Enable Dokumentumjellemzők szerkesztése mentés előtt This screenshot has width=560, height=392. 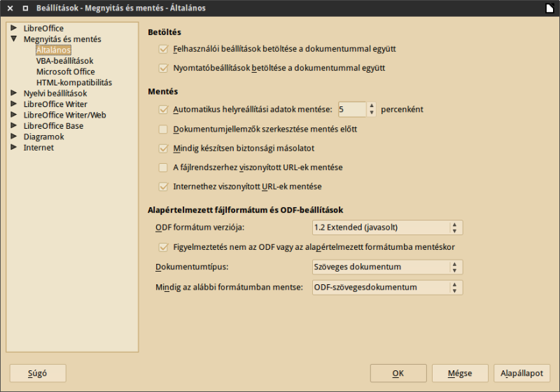[x=163, y=129]
